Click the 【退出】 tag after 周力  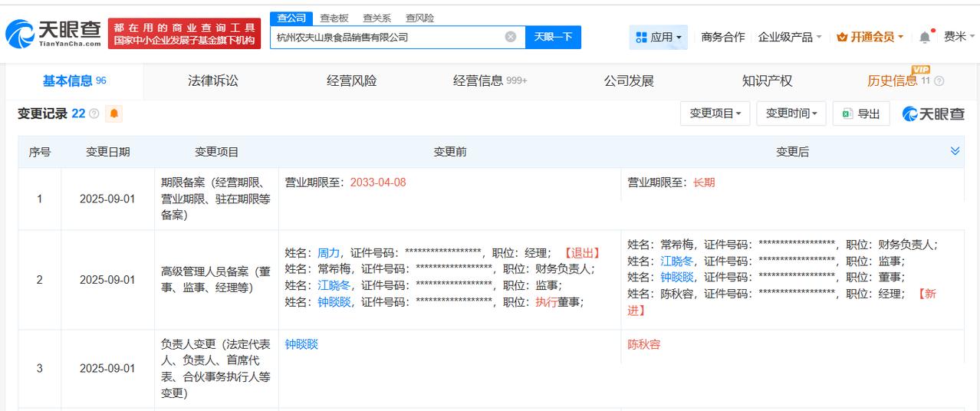[x=581, y=253]
